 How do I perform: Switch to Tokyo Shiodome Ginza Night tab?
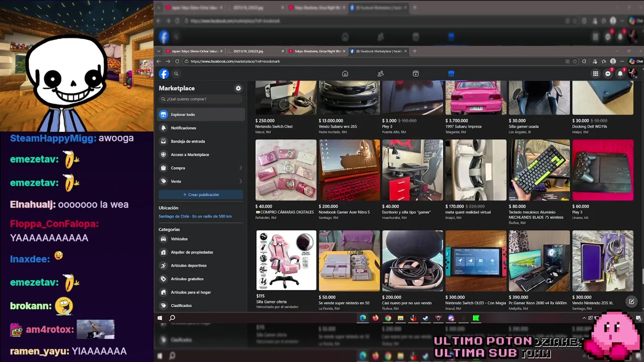click(317, 51)
